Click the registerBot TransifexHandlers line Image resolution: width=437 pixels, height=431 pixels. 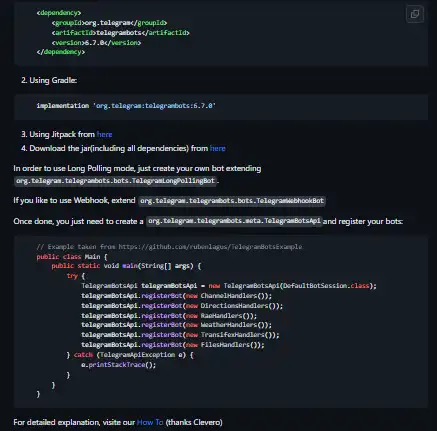coord(180,335)
